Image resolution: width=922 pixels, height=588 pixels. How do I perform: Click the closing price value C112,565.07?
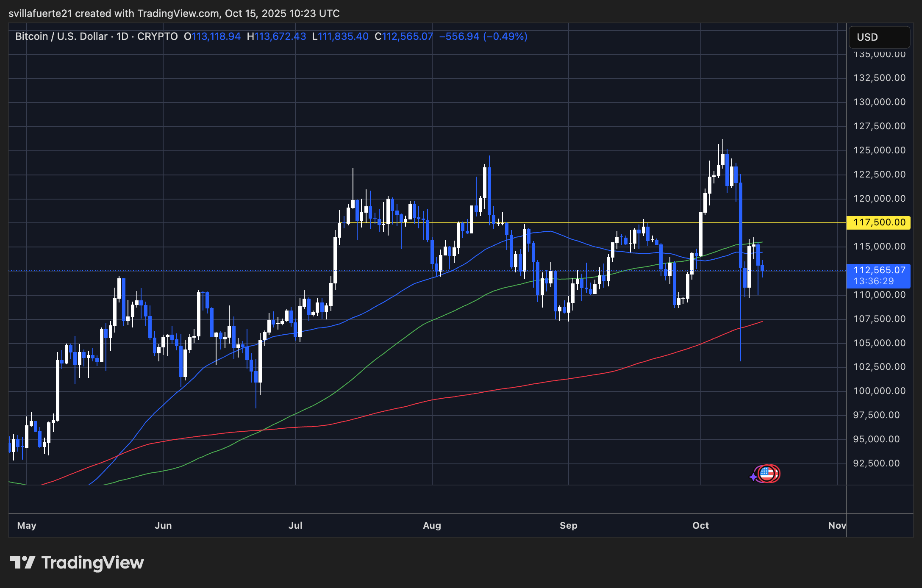pyautogui.click(x=403, y=36)
